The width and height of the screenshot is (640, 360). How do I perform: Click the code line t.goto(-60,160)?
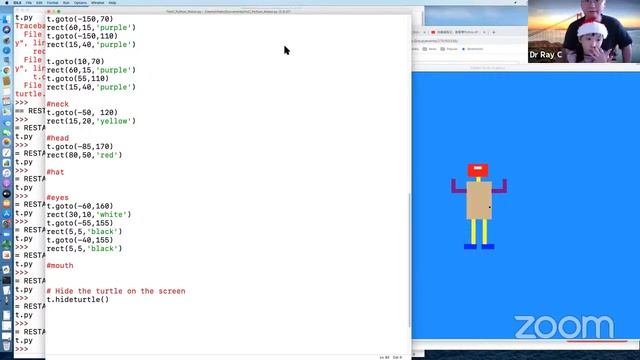(80, 206)
